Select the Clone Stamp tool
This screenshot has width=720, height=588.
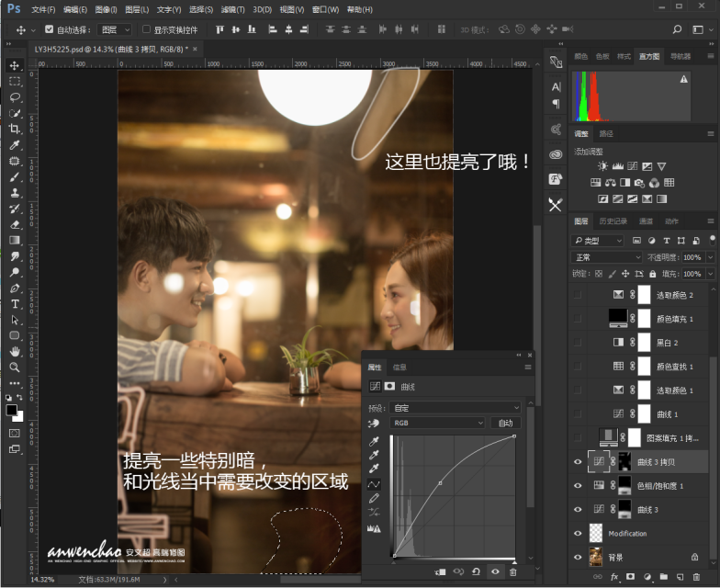tap(15, 193)
